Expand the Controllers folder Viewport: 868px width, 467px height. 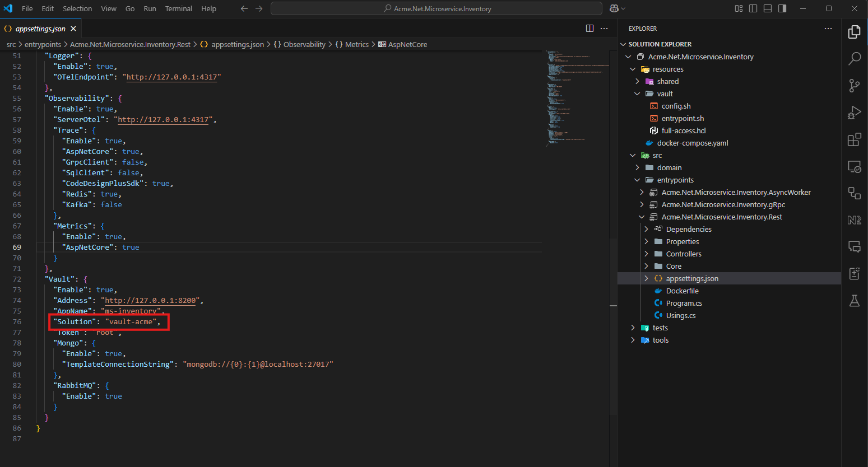click(x=646, y=254)
